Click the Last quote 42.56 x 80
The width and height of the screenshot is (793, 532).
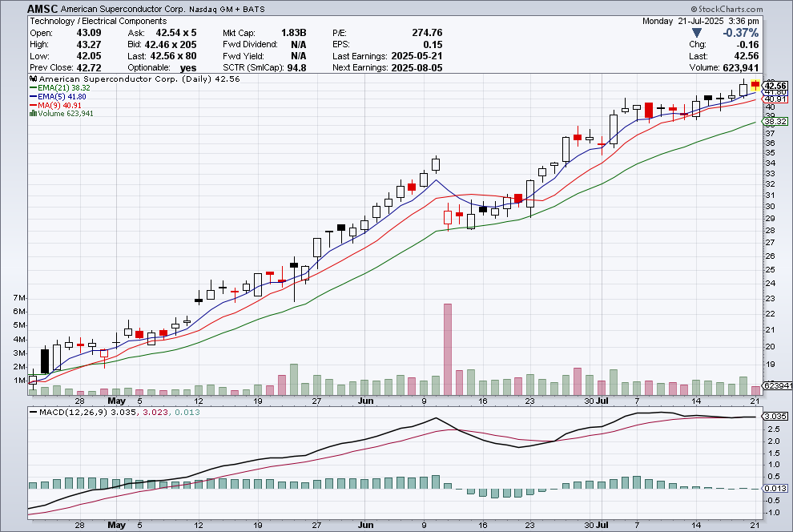[173, 56]
